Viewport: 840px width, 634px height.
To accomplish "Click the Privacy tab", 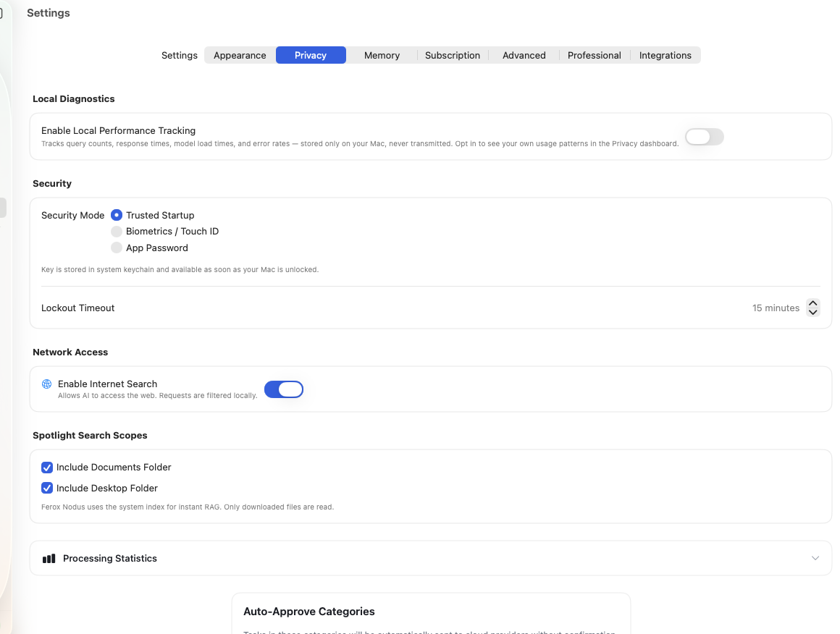I will tap(311, 55).
